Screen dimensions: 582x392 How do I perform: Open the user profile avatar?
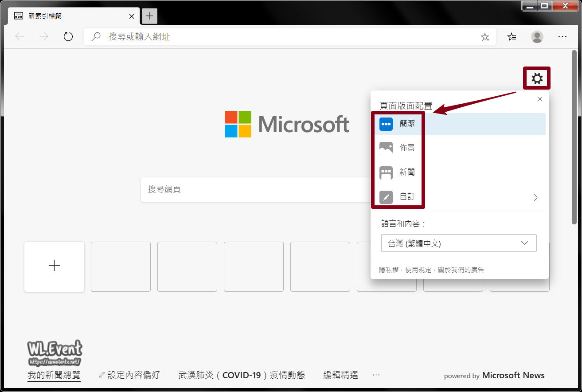537,37
